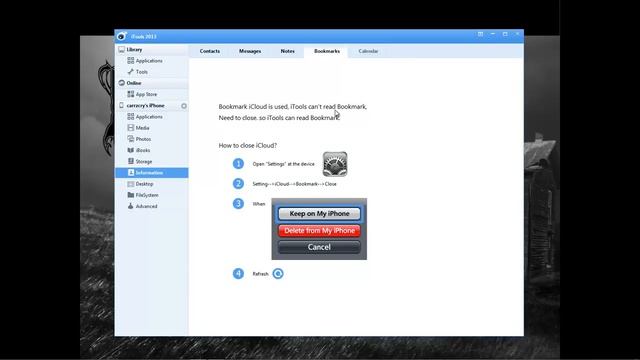This screenshot has width=640, height=360.
Task: Switch to the Calendar tab
Action: (368, 51)
